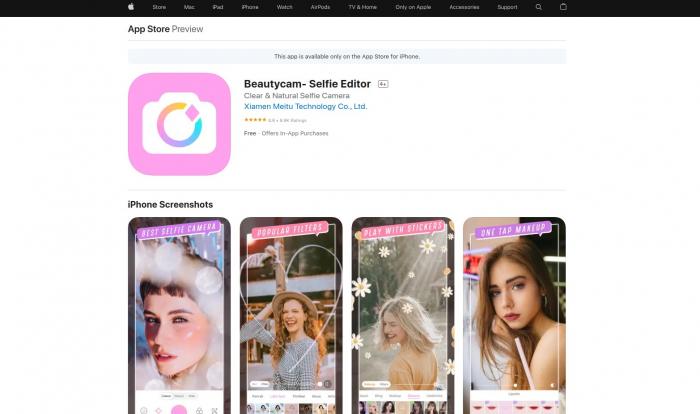Viewport: 700px width, 414px height.
Task: Open the shopping bag icon
Action: click(x=564, y=7)
